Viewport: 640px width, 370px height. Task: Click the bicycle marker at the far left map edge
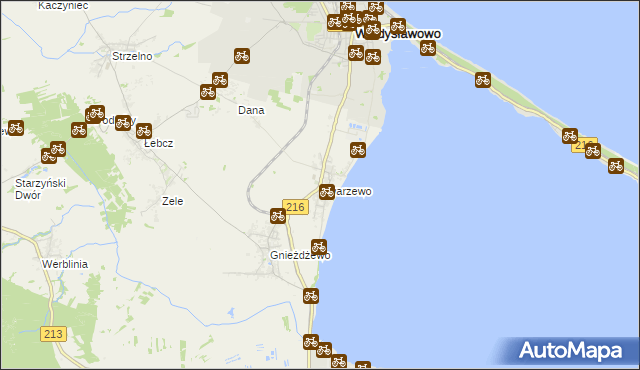16,128
